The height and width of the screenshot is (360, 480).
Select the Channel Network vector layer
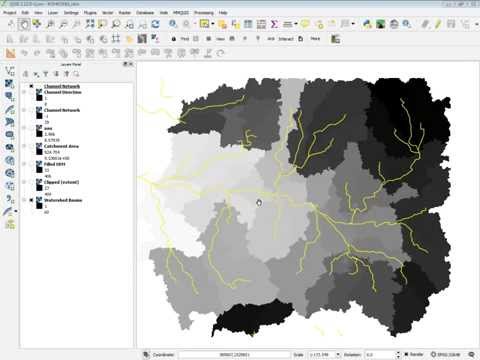[62, 86]
